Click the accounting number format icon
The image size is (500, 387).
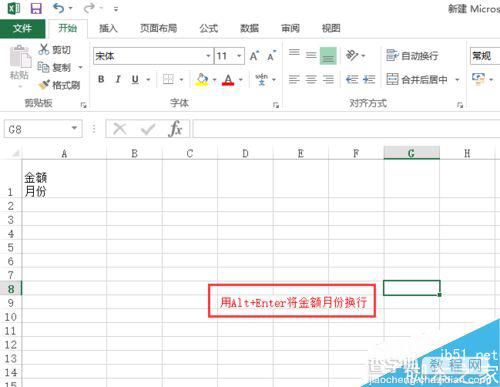pos(478,79)
